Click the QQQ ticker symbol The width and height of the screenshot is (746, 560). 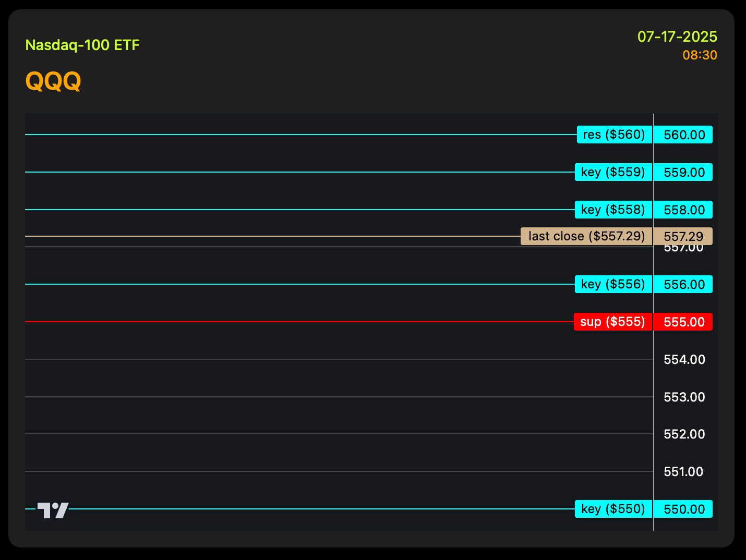pos(53,81)
